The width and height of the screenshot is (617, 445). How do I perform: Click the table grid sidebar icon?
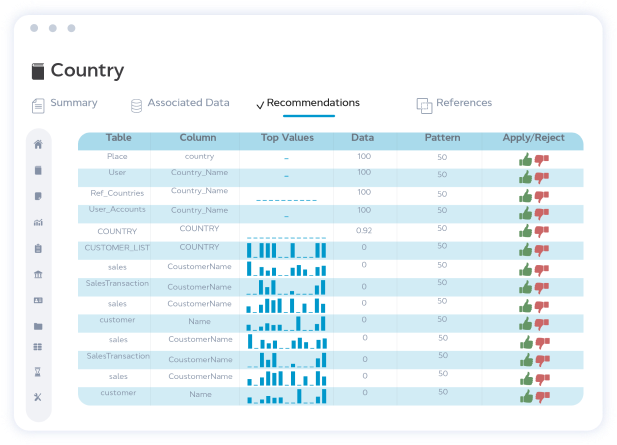(38, 347)
